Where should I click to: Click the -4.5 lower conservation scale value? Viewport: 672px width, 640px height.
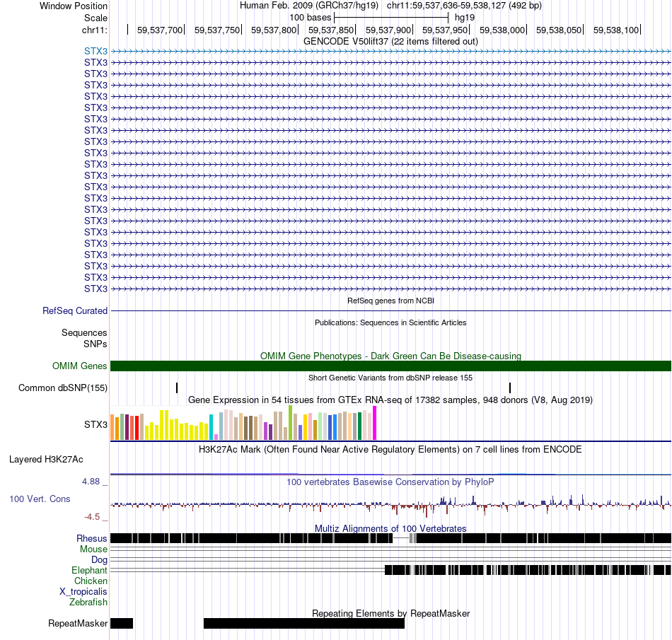[92, 517]
